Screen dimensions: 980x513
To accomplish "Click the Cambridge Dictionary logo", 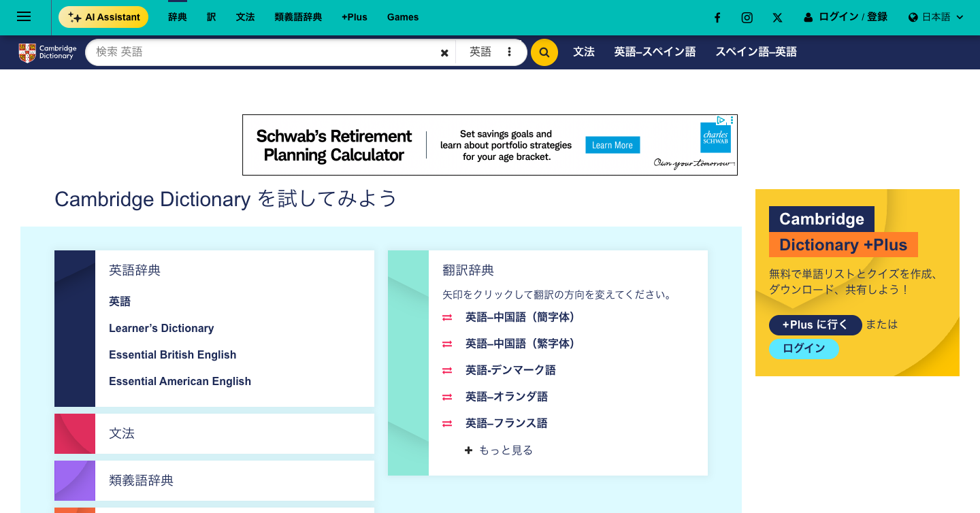I will [47, 52].
